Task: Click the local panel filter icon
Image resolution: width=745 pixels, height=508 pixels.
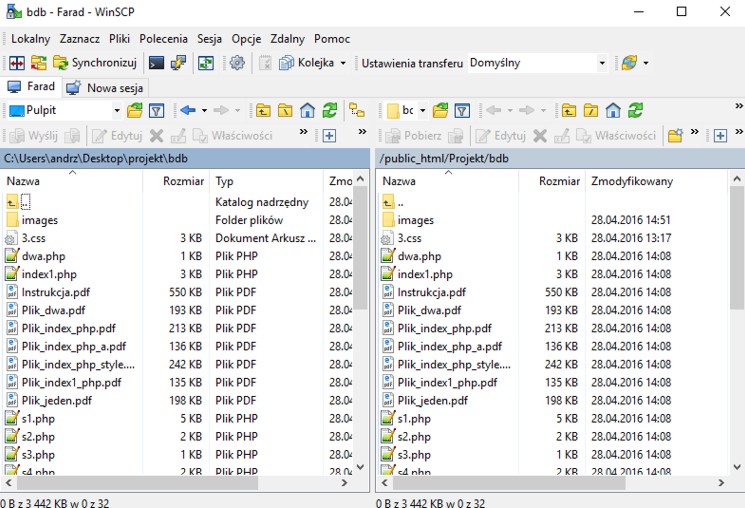Action: pos(157,111)
